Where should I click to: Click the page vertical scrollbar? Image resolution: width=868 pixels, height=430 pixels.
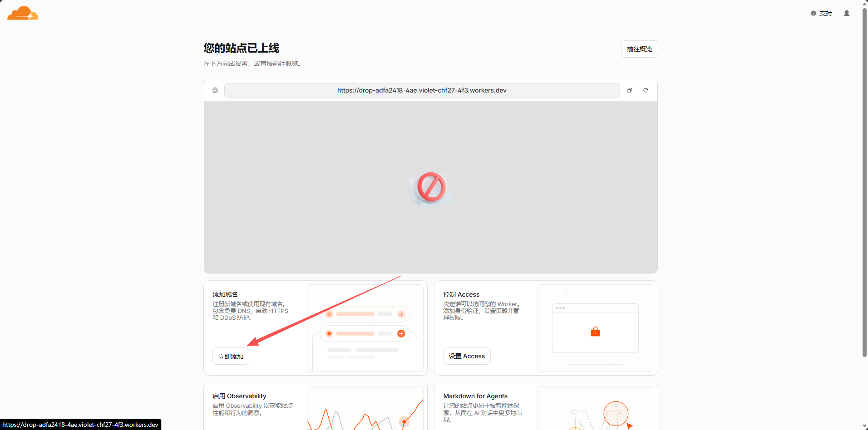pyautogui.click(x=864, y=182)
